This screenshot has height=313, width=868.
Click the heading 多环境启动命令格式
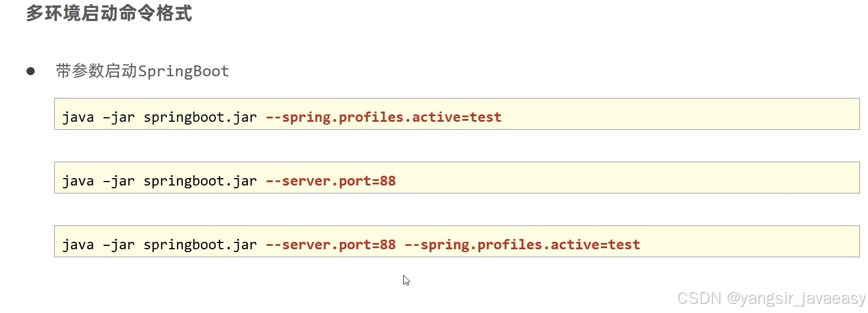tap(109, 14)
